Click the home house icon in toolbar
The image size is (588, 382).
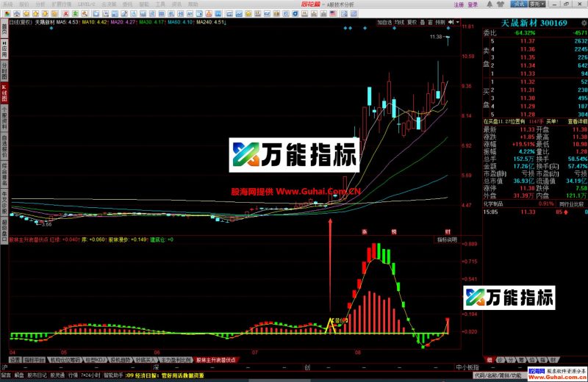[x=17, y=14]
